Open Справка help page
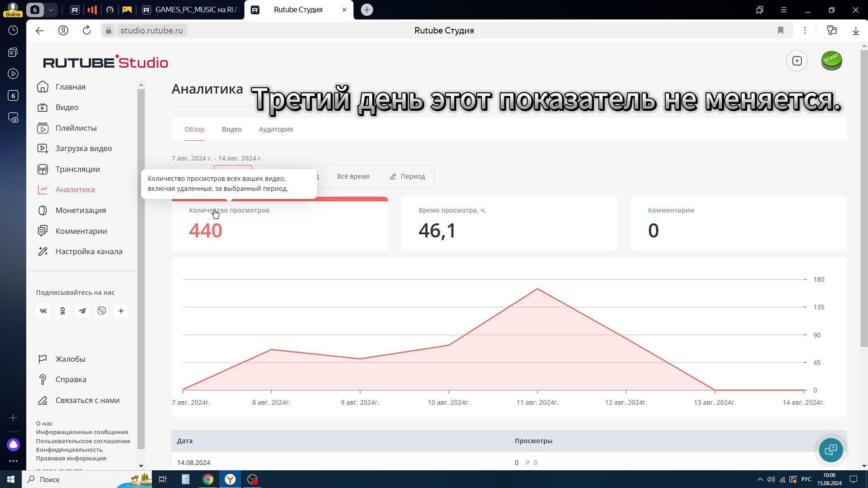This screenshot has width=868, height=488. pyautogui.click(x=70, y=379)
